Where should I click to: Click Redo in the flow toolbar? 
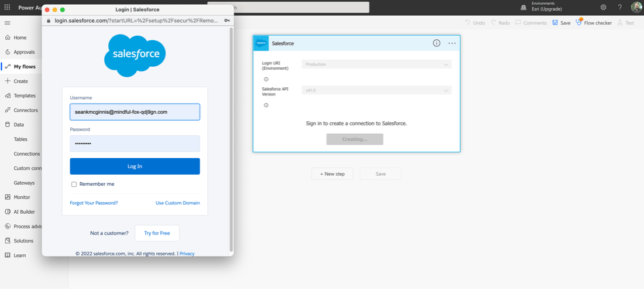point(500,23)
